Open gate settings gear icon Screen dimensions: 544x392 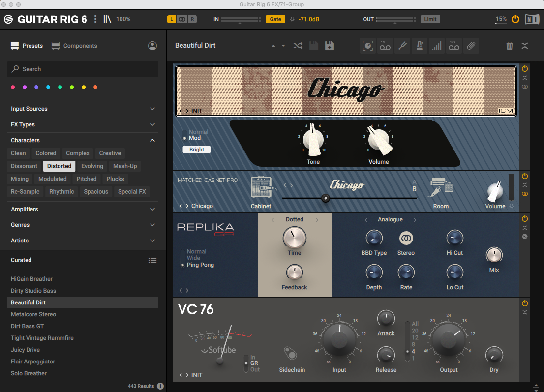pyautogui.click(x=292, y=19)
